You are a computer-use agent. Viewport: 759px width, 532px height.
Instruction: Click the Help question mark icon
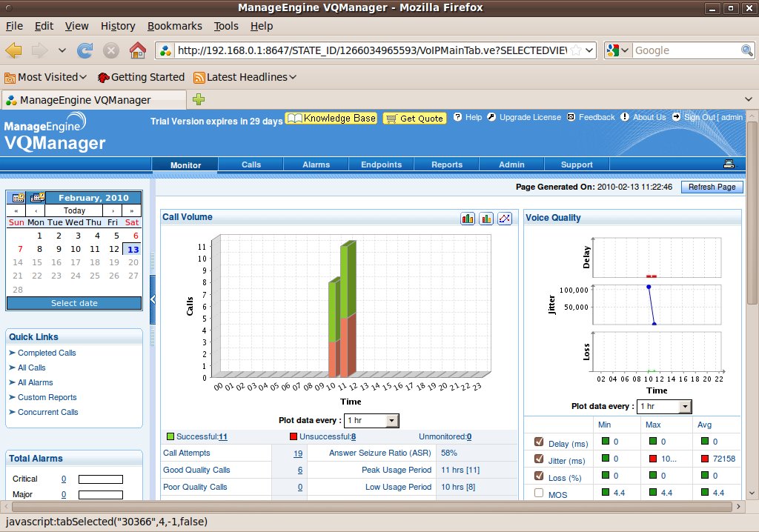pyautogui.click(x=457, y=117)
